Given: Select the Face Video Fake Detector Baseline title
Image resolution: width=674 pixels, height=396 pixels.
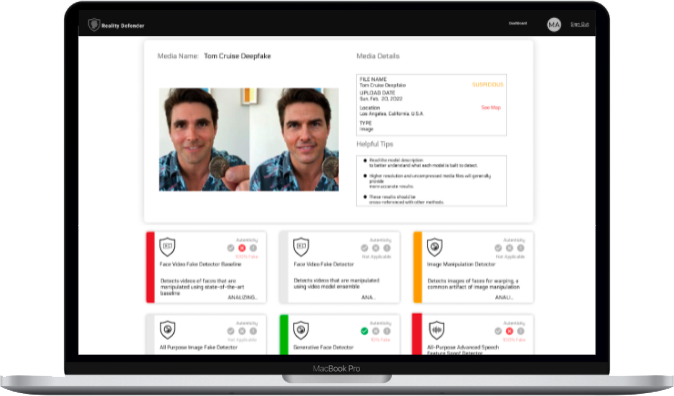Looking at the screenshot, I should 200,264.
